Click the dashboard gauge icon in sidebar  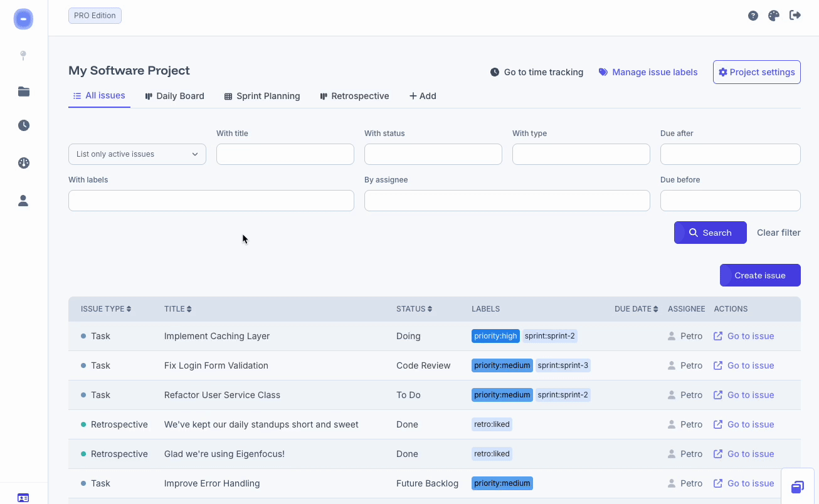click(x=24, y=163)
